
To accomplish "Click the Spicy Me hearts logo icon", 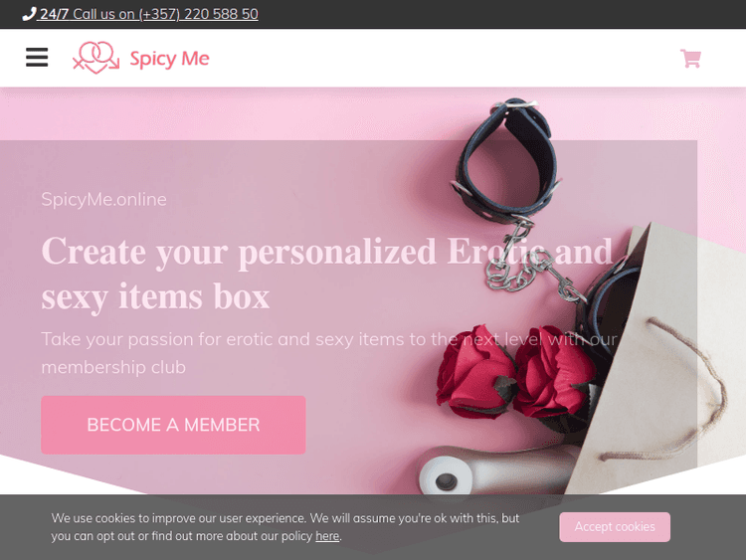I will coord(95,58).
